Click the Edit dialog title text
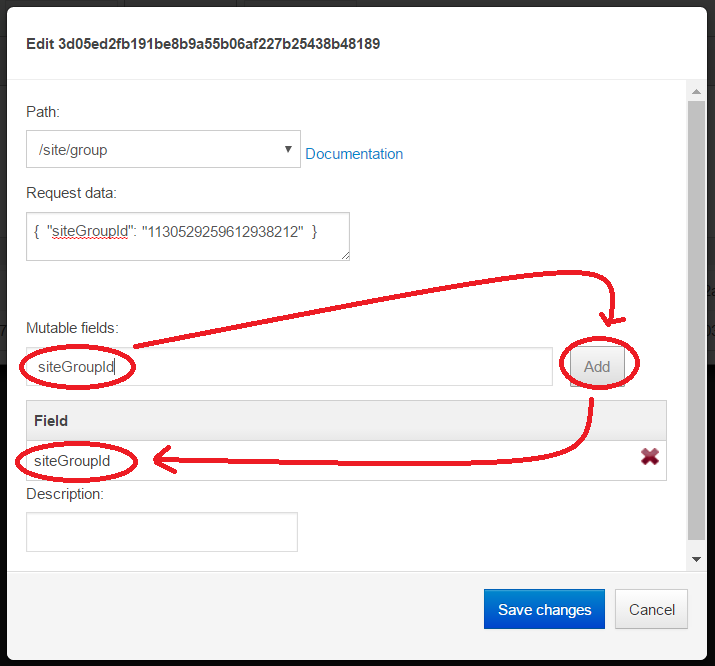Screen dimensions: 715x666 (203, 44)
